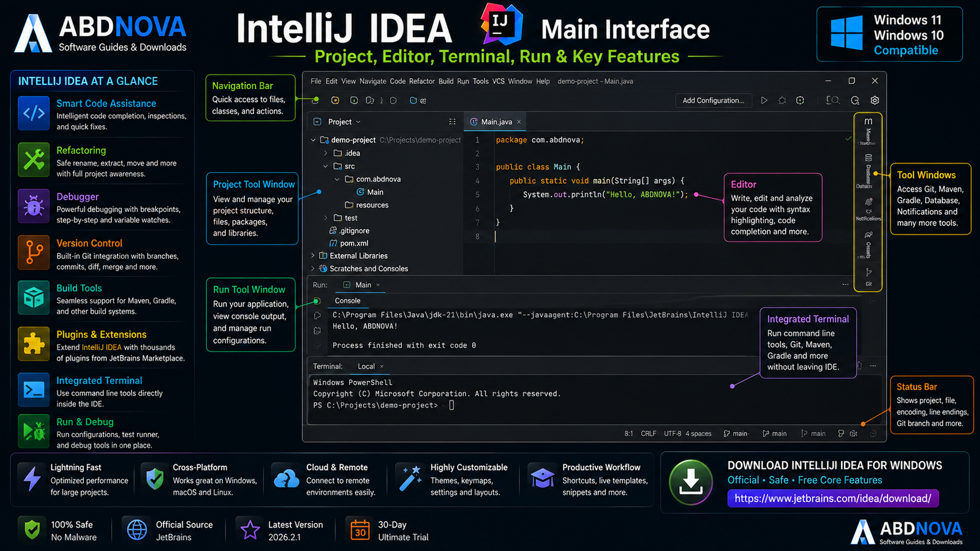980x551 pixels.
Task: Open Run panel more options ellipsis
Action: coord(845,285)
